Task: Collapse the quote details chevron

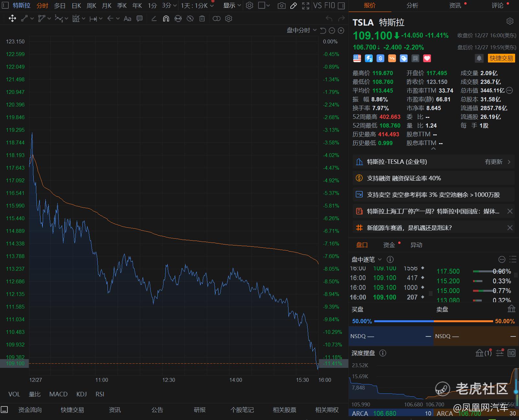Action: click(434, 149)
